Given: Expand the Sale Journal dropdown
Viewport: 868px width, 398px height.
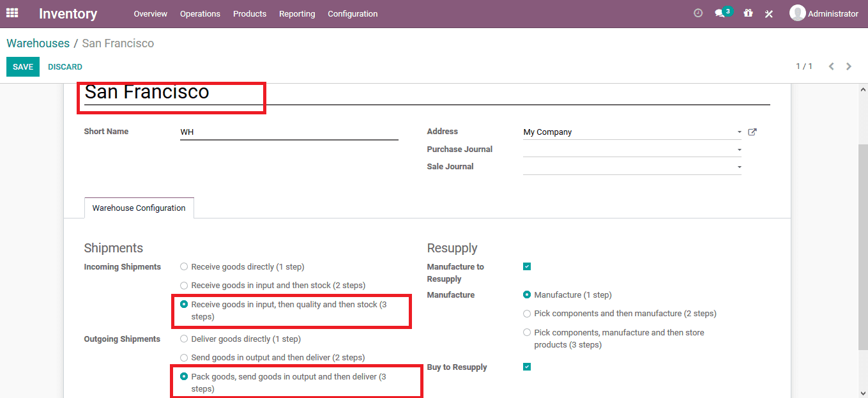Looking at the screenshot, I should [739, 167].
